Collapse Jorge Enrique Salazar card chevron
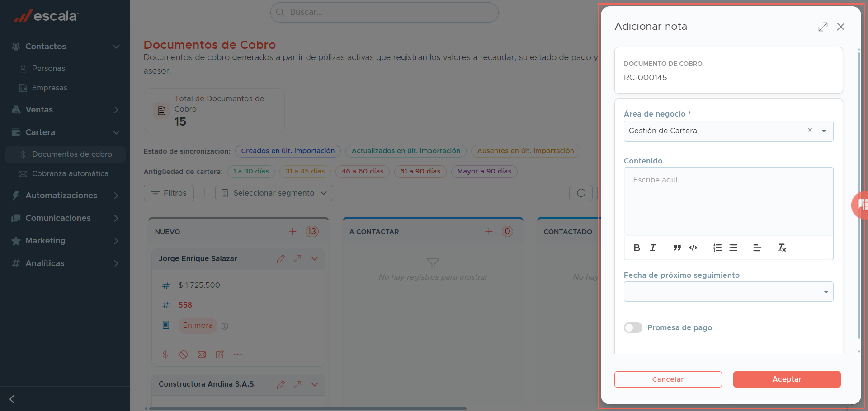Image resolution: width=868 pixels, height=411 pixels. tap(315, 259)
